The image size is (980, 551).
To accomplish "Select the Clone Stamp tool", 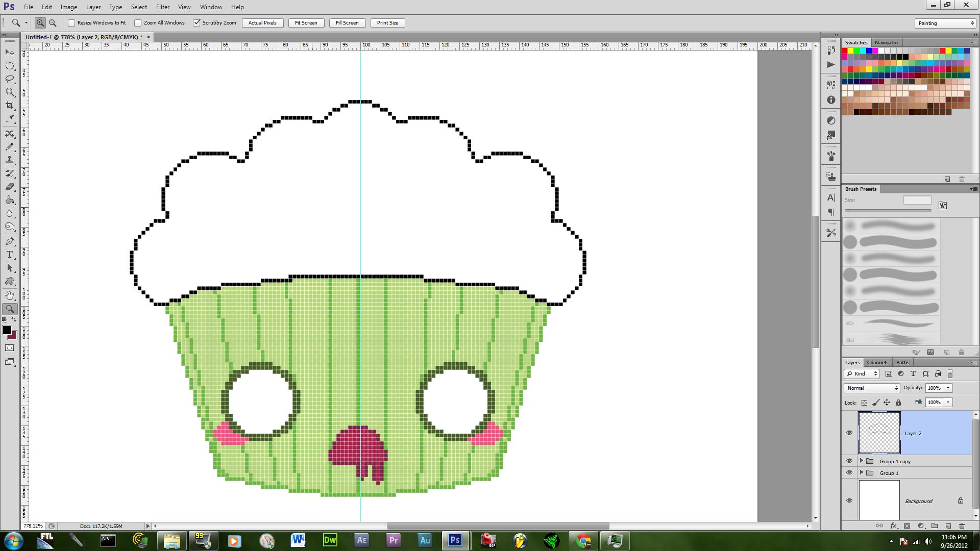I will pos(10,160).
